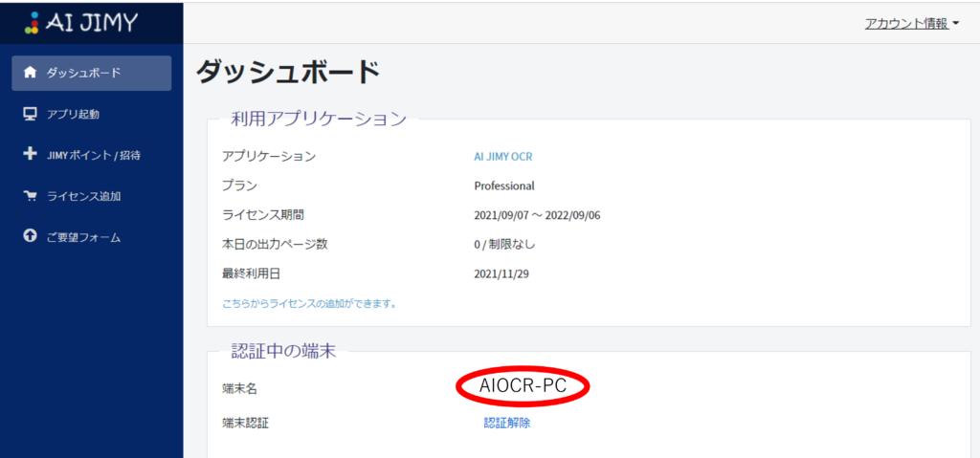The height and width of the screenshot is (458, 980).
Task: Click the プラン row label
Action: pyautogui.click(x=239, y=185)
